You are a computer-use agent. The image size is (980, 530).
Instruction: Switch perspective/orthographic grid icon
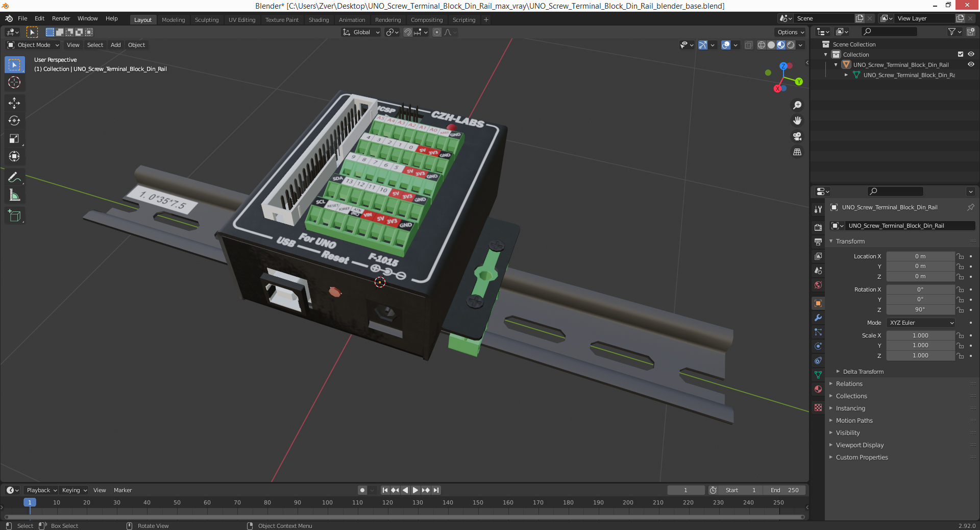[x=797, y=152]
